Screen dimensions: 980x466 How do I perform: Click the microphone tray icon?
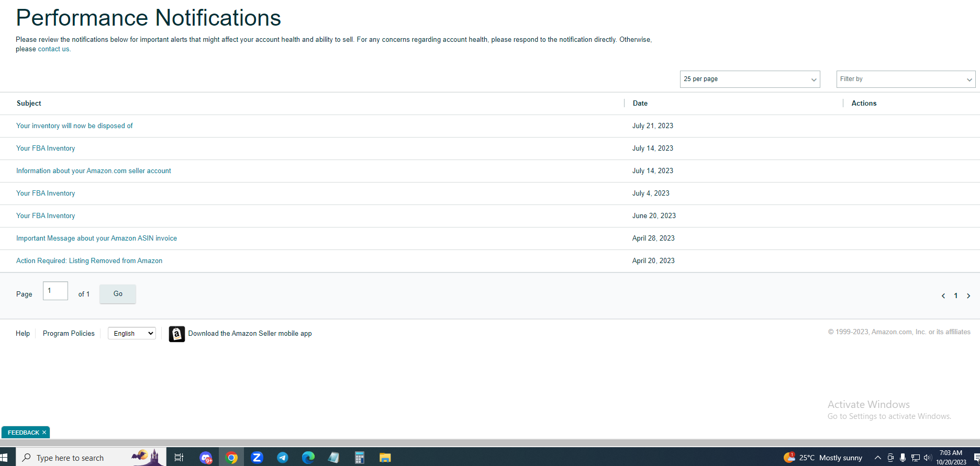(903, 458)
